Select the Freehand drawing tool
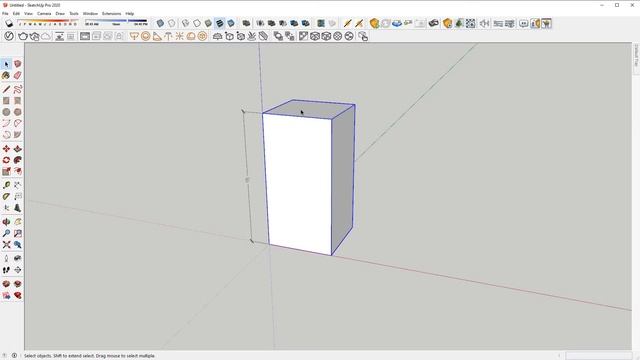Viewport: 640px width, 360px height. [18, 89]
